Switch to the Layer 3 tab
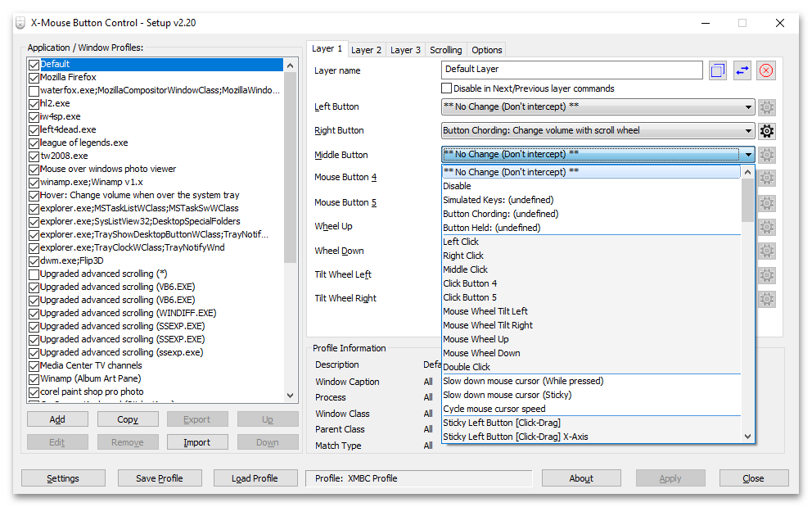The image size is (812, 507). (405, 50)
